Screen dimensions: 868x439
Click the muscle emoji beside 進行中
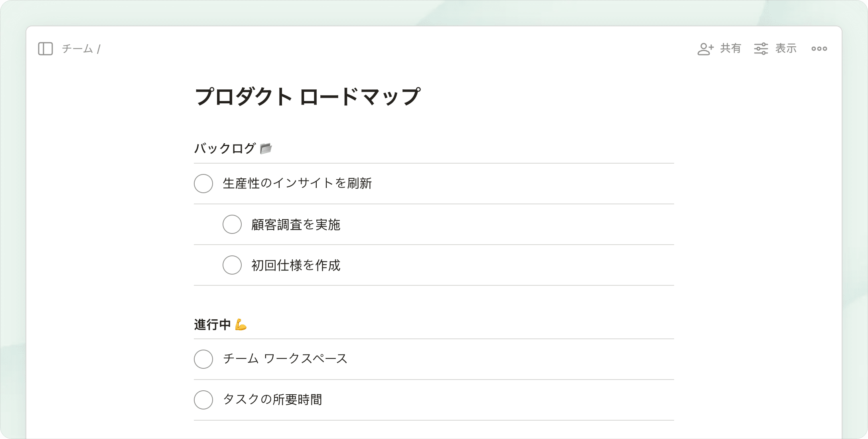241,324
